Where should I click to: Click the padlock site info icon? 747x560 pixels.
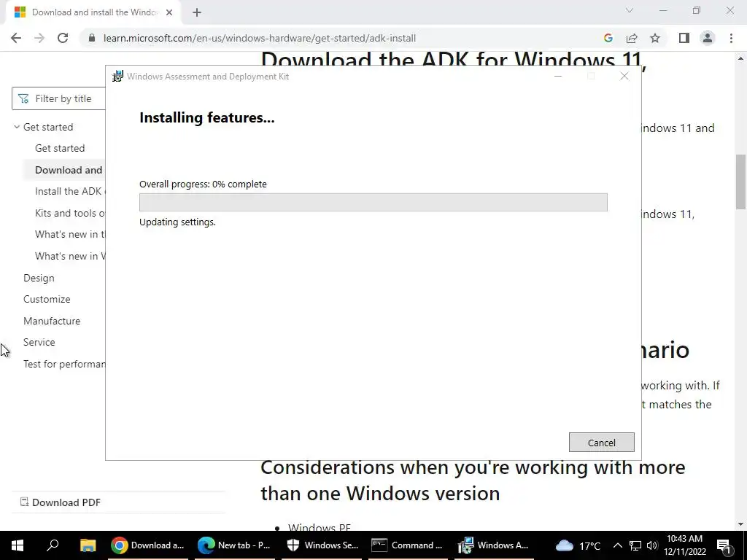(x=92, y=38)
